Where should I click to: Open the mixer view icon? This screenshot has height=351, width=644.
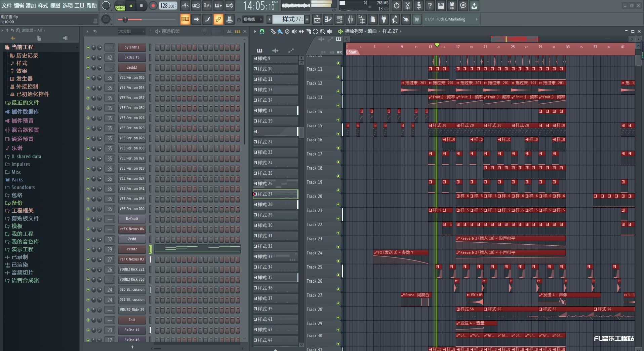coord(351,20)
